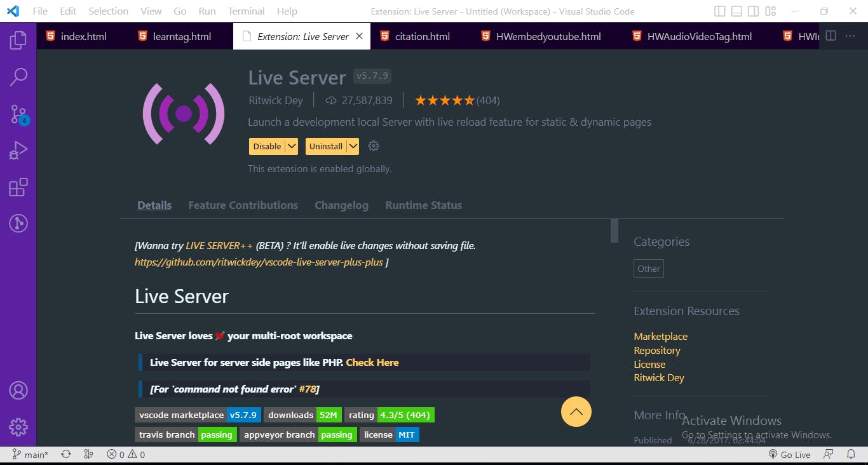The image size is (868, 465).
Task: Click the scroll-to-top arrow circle button
Action: tap(576, 412)
